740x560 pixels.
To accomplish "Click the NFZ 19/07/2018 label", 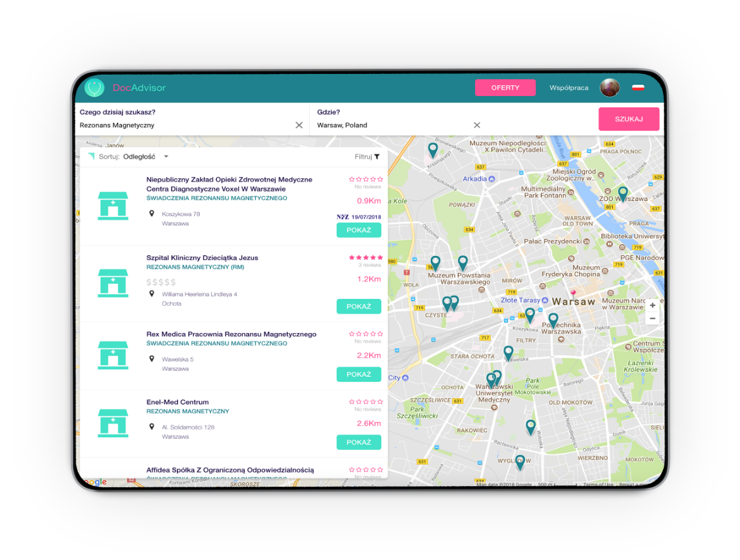I will (359, 217).
